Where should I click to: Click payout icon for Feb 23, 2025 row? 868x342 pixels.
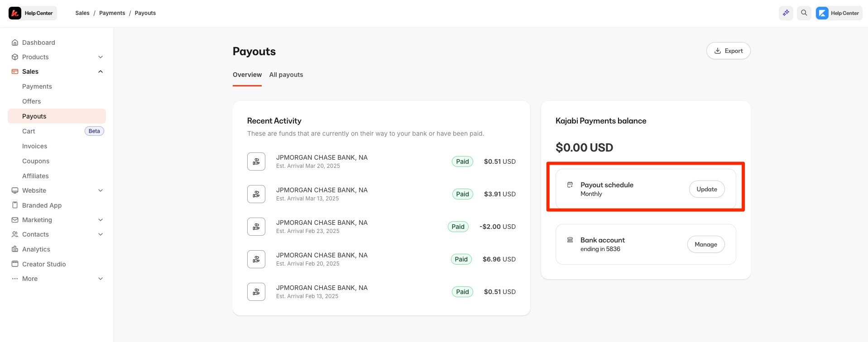256,227
